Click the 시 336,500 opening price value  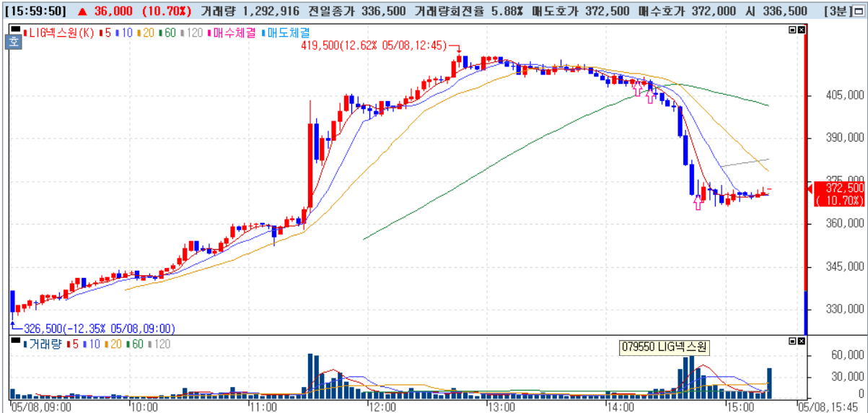point(778,12)
